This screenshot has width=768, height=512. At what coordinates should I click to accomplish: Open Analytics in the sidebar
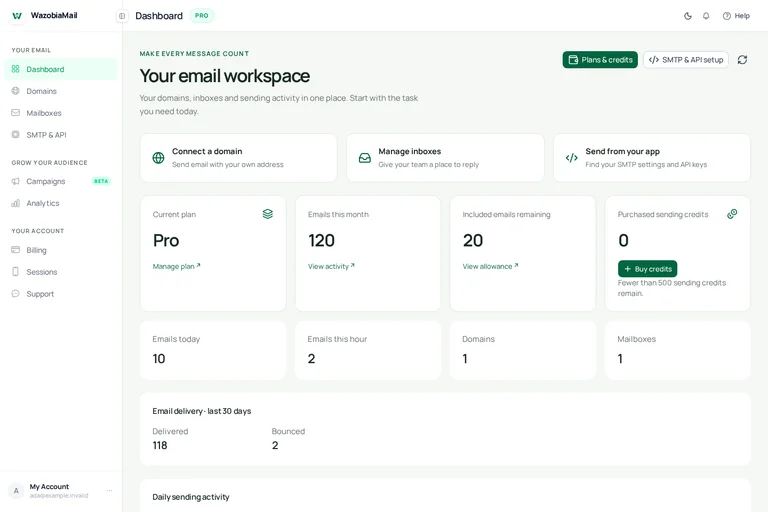point(61,203)
